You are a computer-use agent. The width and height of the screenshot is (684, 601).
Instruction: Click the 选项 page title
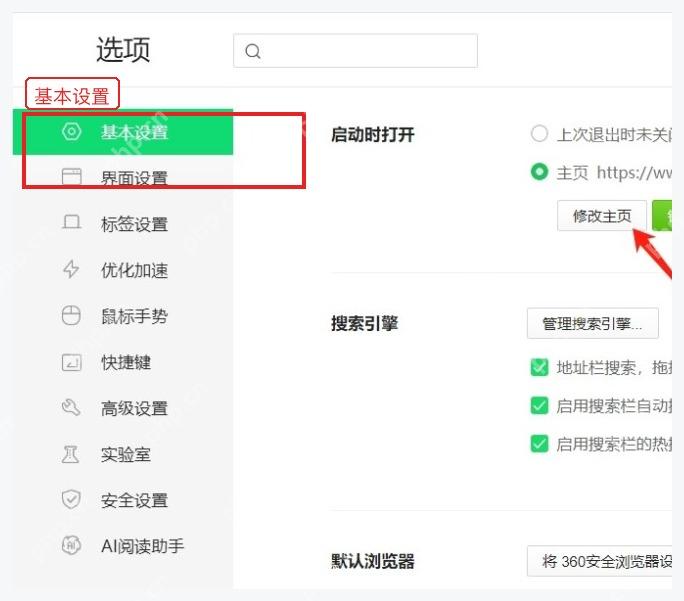[123, 49]
